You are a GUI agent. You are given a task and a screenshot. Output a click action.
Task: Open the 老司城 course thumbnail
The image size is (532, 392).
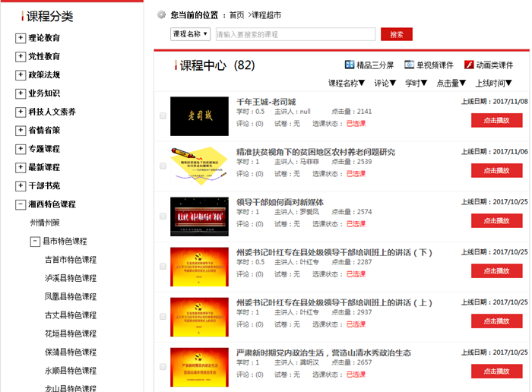click(x=199, y=116)
